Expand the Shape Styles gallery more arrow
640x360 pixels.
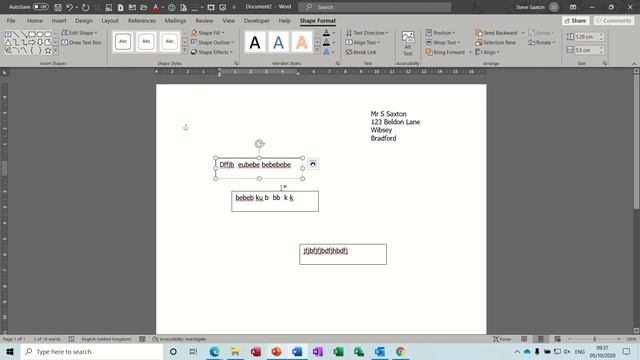click(184, 51)
